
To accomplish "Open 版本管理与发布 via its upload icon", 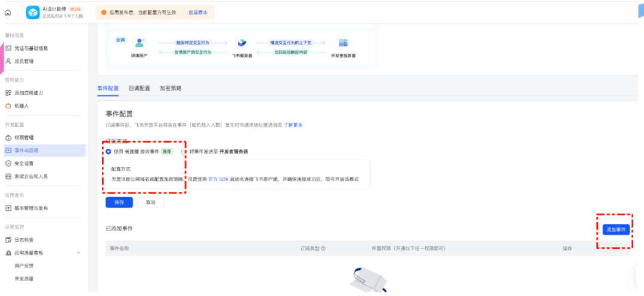I will [x=8, y=208].
